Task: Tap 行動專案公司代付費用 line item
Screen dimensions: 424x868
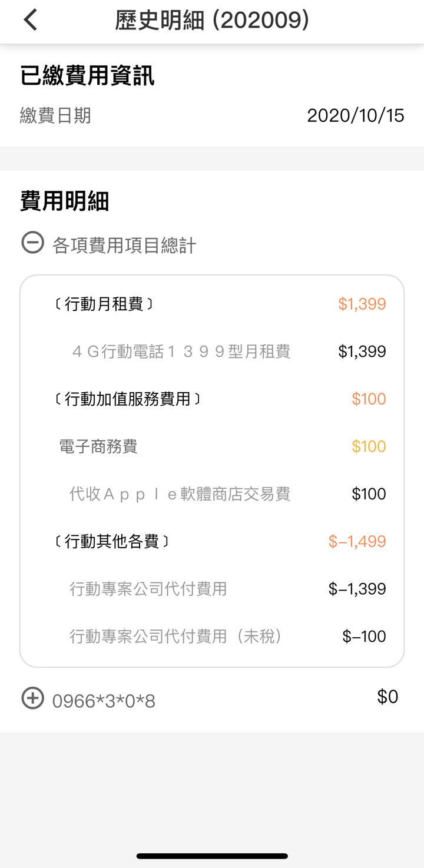Action: tap(148, 589)
